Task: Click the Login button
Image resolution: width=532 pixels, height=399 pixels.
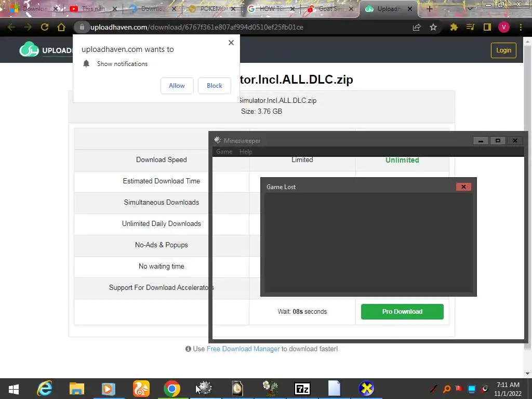Action: pyautogui.click(x=503, y=50)
